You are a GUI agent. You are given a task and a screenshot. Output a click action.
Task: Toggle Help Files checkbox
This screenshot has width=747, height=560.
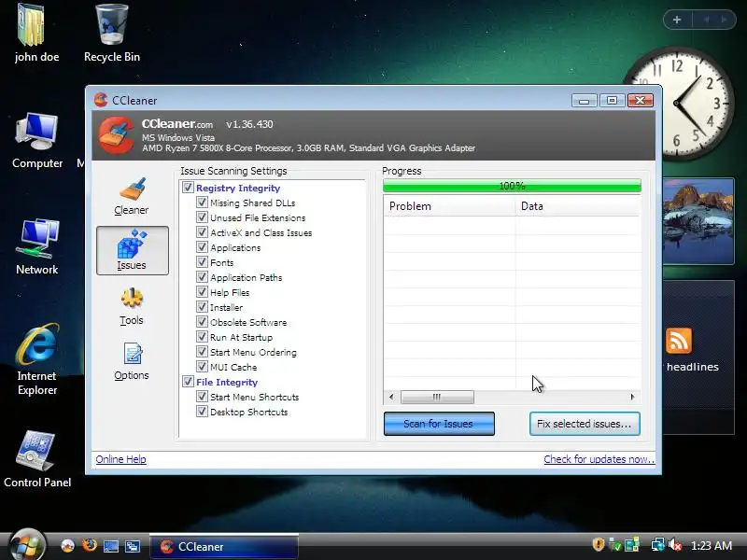[202, 292]
